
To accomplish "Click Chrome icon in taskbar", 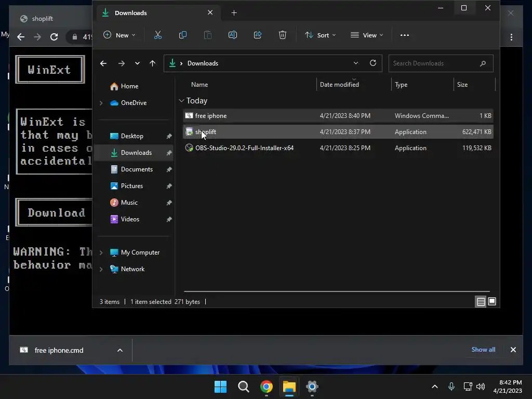I will click(x=267, y=387).
